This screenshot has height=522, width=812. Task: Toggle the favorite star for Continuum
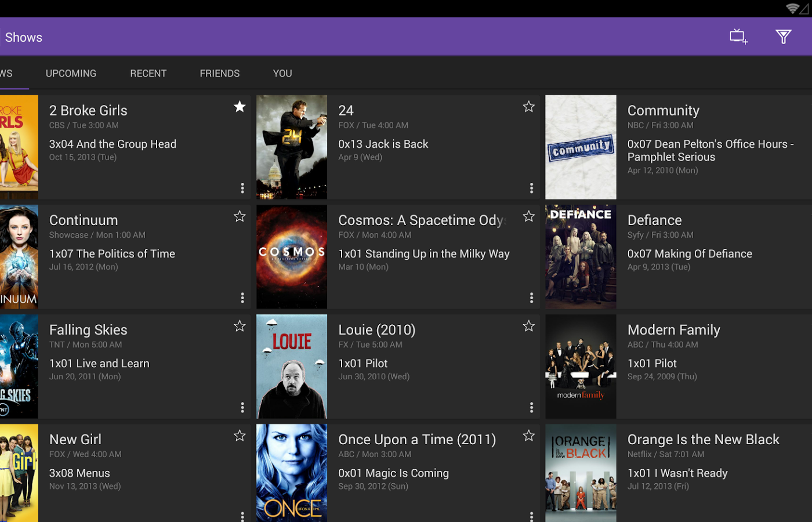[240, 216]
